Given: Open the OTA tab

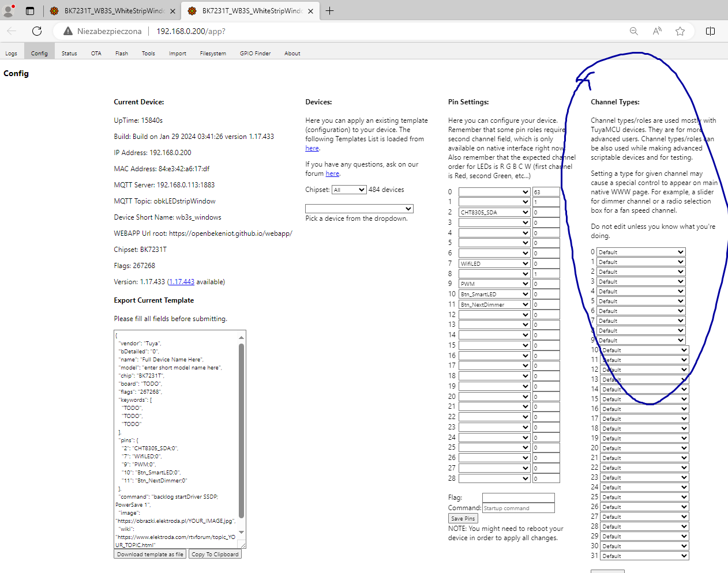Looking at the screenshot, I should (96, 53).
